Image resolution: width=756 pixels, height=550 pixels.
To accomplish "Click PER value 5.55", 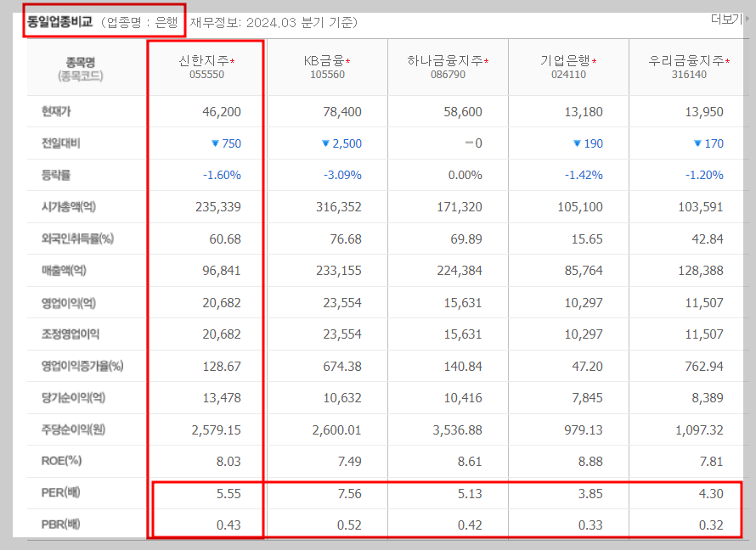I will [228, 494].
